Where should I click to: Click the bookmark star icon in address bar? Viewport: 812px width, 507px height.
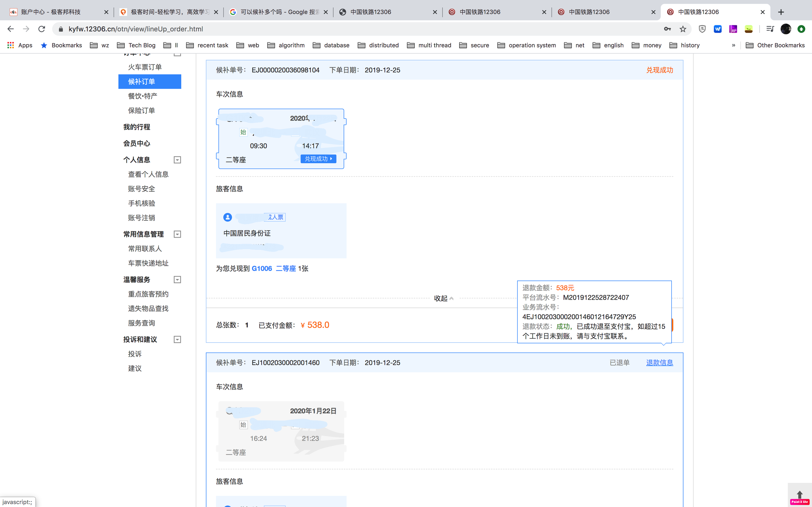coord(683,29)
